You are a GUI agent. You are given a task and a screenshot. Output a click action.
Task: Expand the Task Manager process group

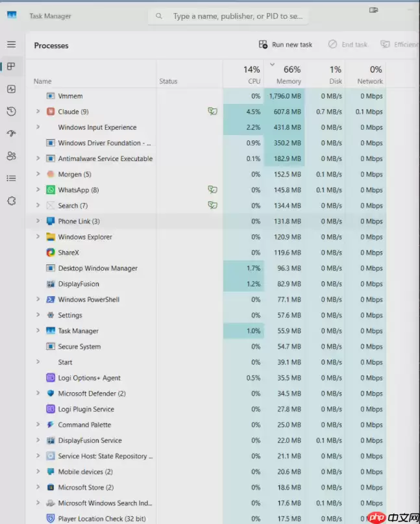point(38,331)
